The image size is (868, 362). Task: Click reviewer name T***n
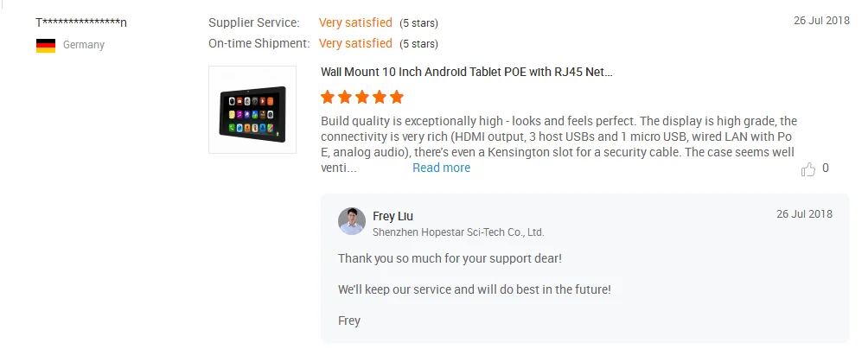[81, 22]
